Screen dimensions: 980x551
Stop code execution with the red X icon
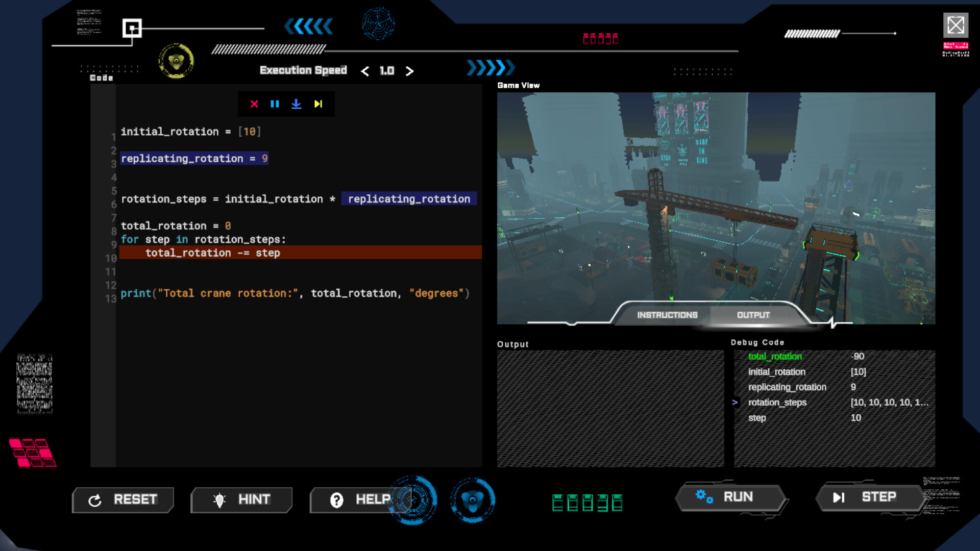[255, 104]
